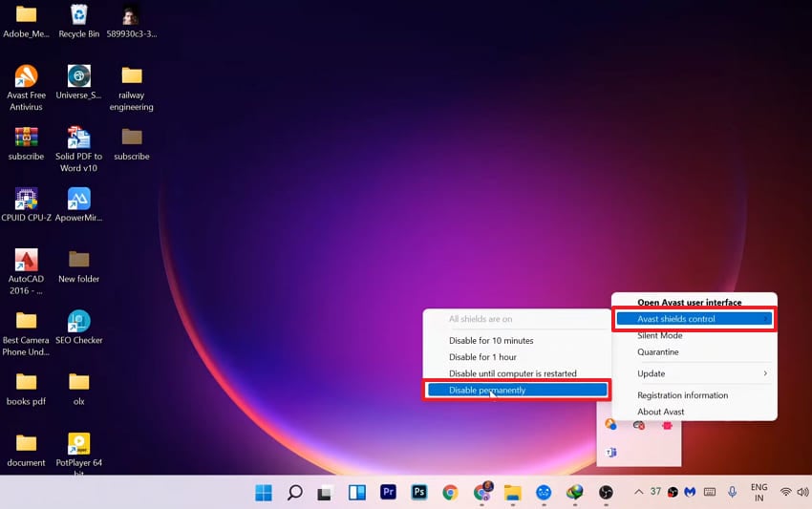Select the subscribe WinRAR archive icon
Image resolution: width=812 pixels, height=509 pixels.
[26, 143]
